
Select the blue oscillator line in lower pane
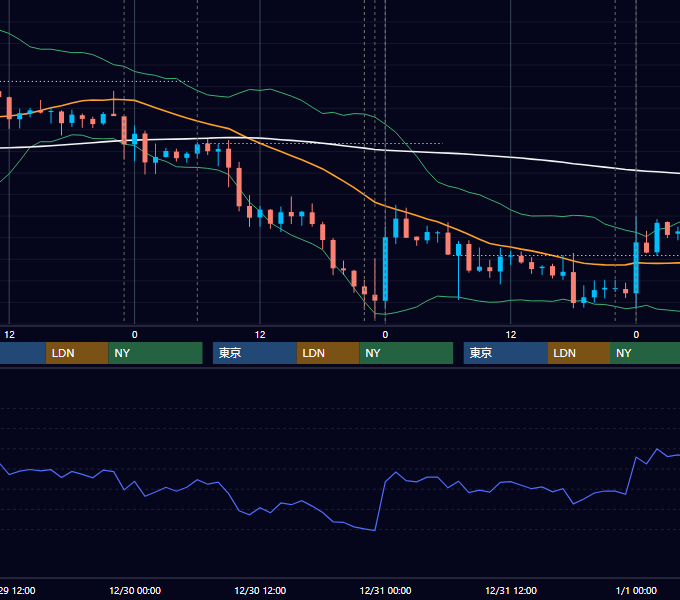pyautogui.click(x=379, y=505)
